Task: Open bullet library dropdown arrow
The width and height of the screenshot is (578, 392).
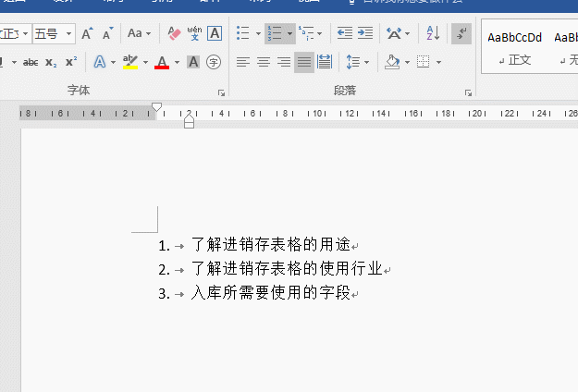Action: pos(258,33)
